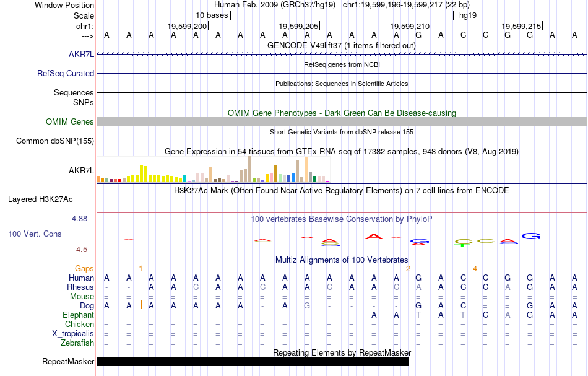The width and height of the screenshot is (588, 376).
Task: Click the PhyloP lower scale value -4.5
Action: tap(80, 249)
